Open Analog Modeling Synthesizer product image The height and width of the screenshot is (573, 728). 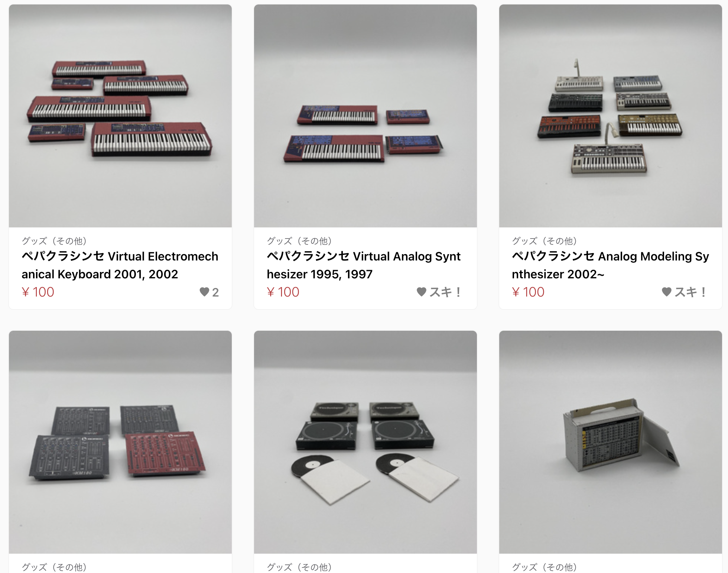click(x=611, y=116)
